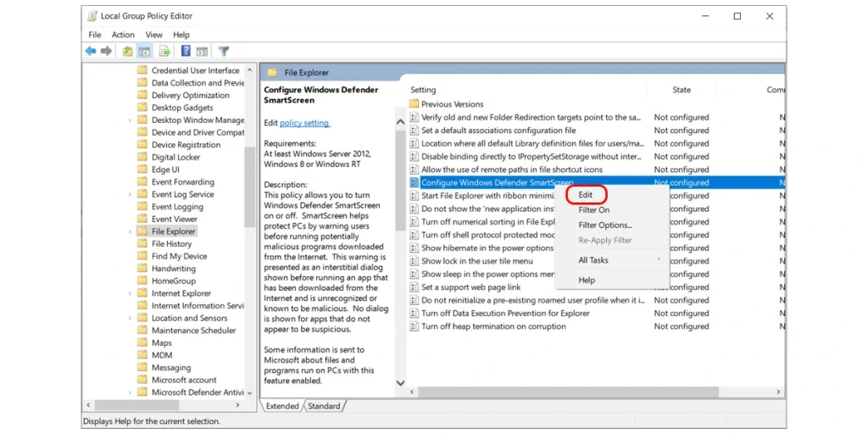
Task: Click the Filter funnel toolbar icon
Action: click(x=224, y=52)
